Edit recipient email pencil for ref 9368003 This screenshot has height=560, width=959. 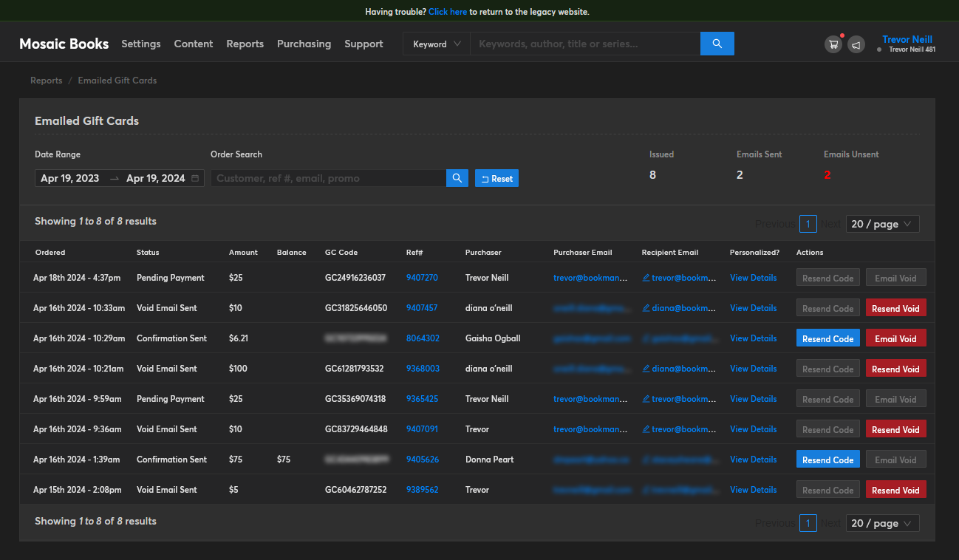point(646,369)
